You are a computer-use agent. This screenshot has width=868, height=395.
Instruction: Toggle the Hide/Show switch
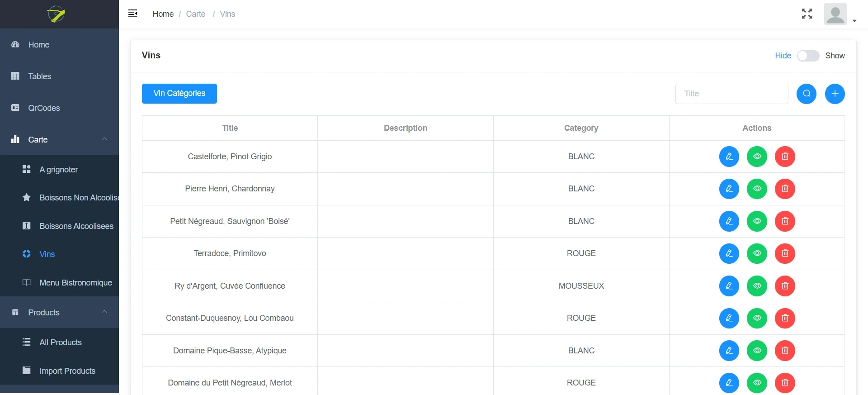808,56
